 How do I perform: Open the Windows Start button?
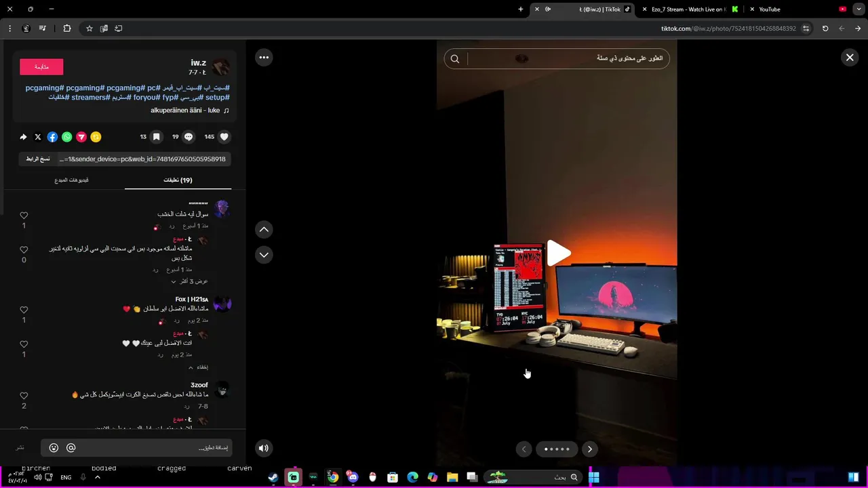point(594,477)
